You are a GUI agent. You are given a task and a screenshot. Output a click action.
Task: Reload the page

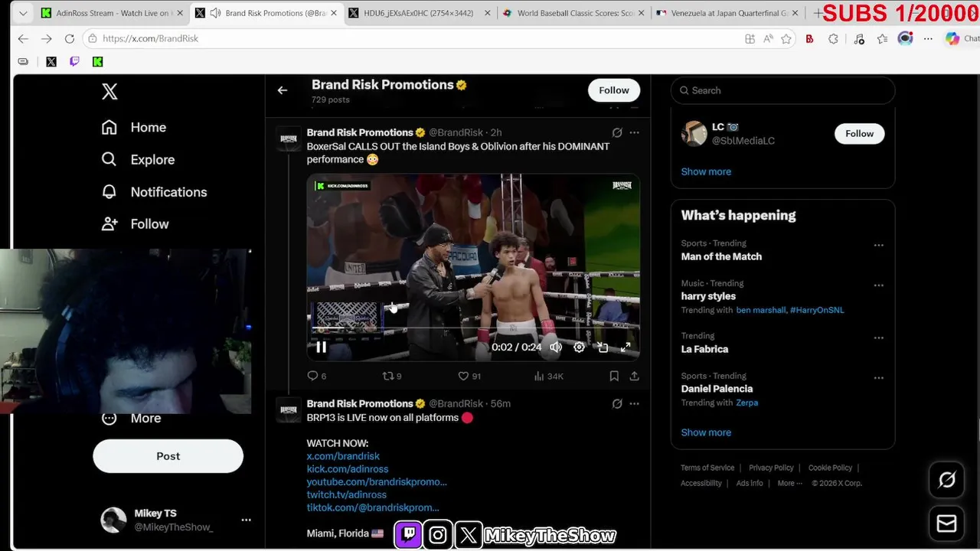[x=70, y=38]
